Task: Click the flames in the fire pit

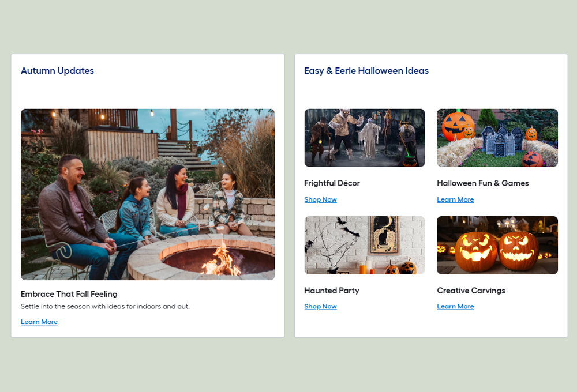Action: tap(220, 261)
